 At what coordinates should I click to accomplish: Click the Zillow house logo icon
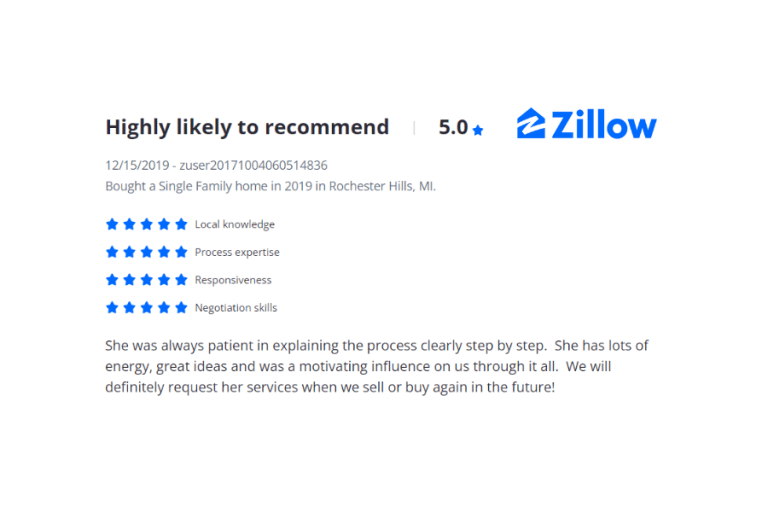click(531, 124)
